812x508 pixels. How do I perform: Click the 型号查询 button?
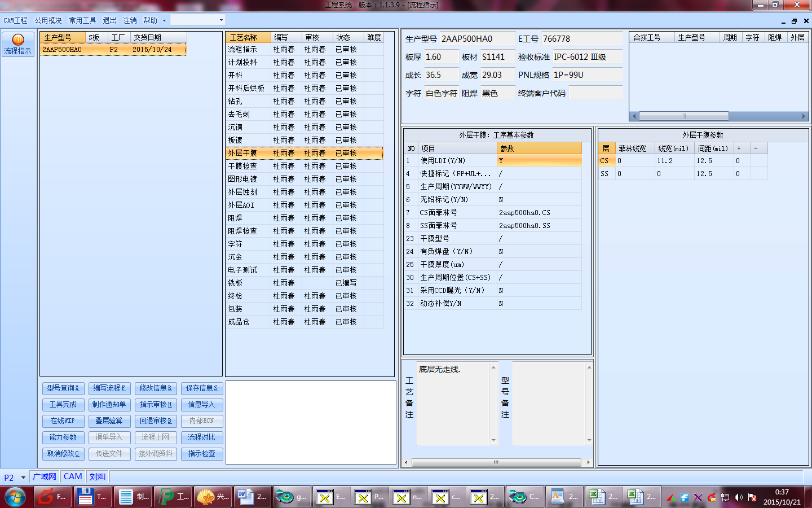(63, 388)
